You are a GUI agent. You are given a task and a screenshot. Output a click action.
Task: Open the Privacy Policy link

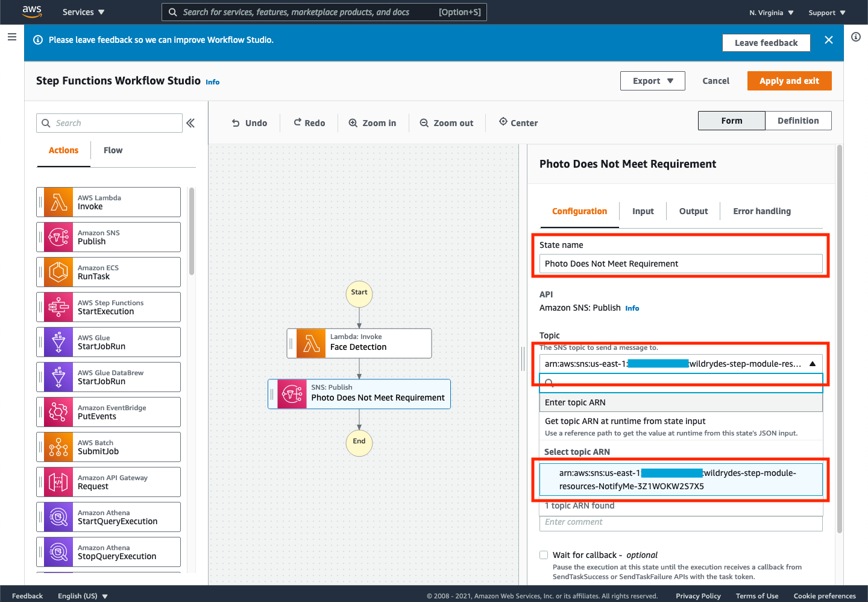coord(698,596)
